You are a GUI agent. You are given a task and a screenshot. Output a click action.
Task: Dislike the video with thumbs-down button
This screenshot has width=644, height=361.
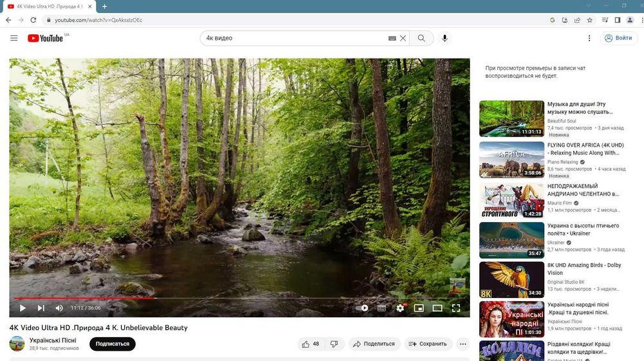[334, 344]
